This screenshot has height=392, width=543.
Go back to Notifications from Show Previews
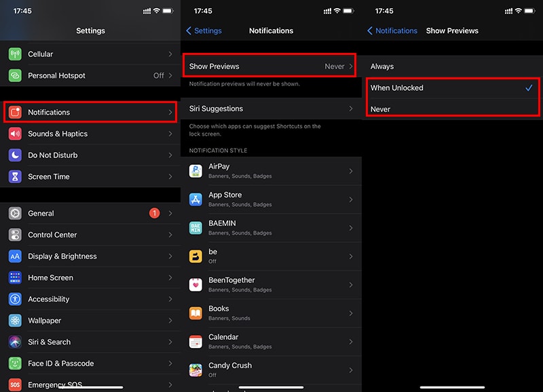(x=392, y=31)
